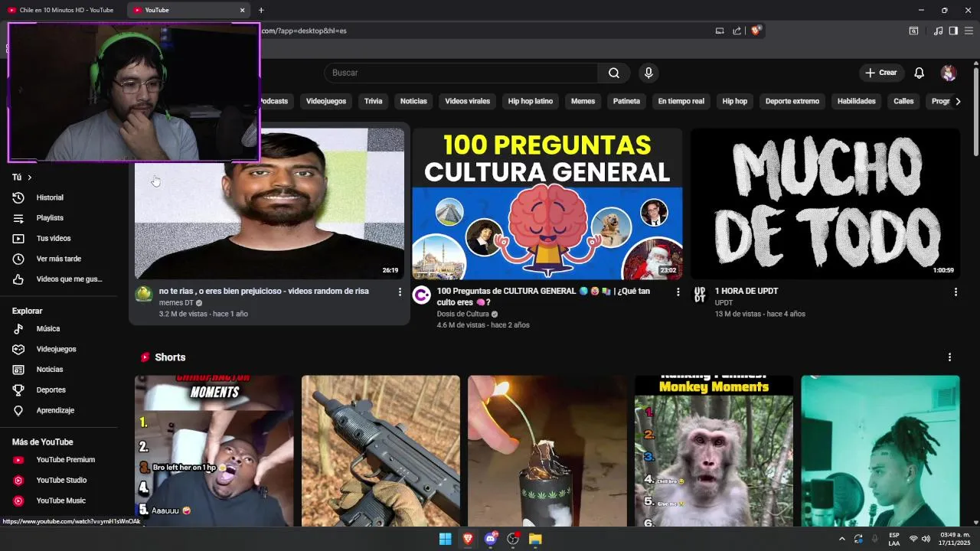Toggle Brave sidebar panel
Viewport: 980px width, 551px height.
953,31
